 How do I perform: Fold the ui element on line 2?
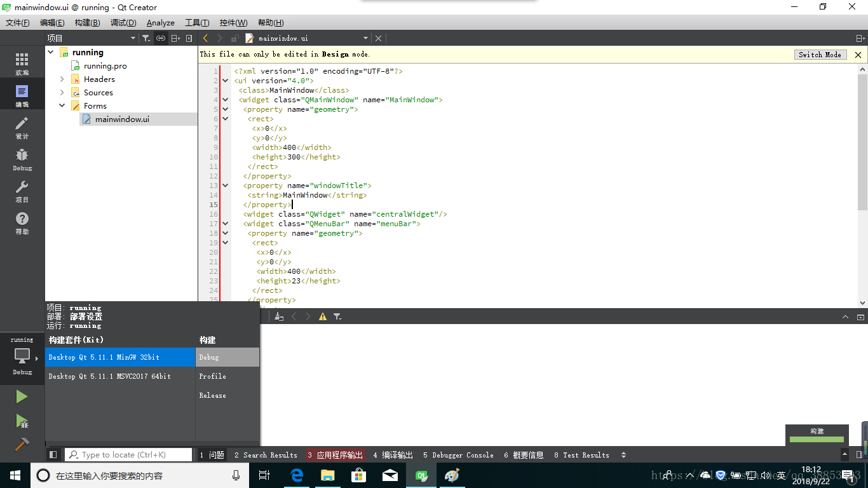225,81
